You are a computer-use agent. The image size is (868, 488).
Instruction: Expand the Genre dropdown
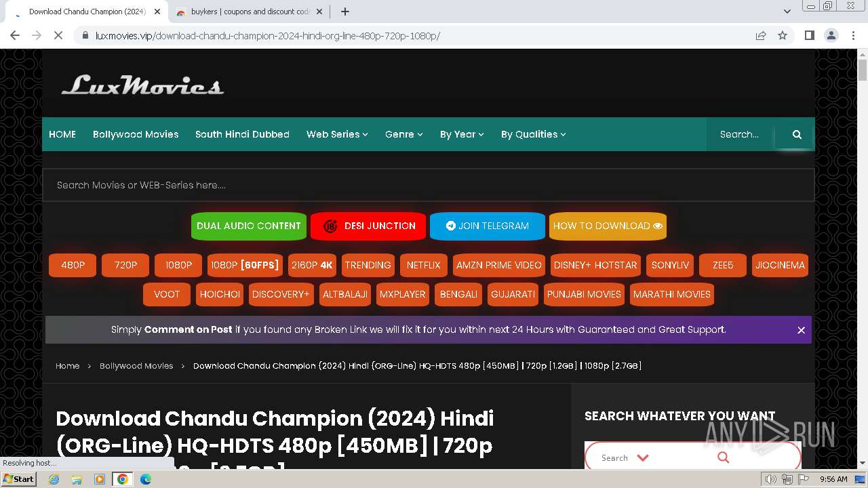404,134
